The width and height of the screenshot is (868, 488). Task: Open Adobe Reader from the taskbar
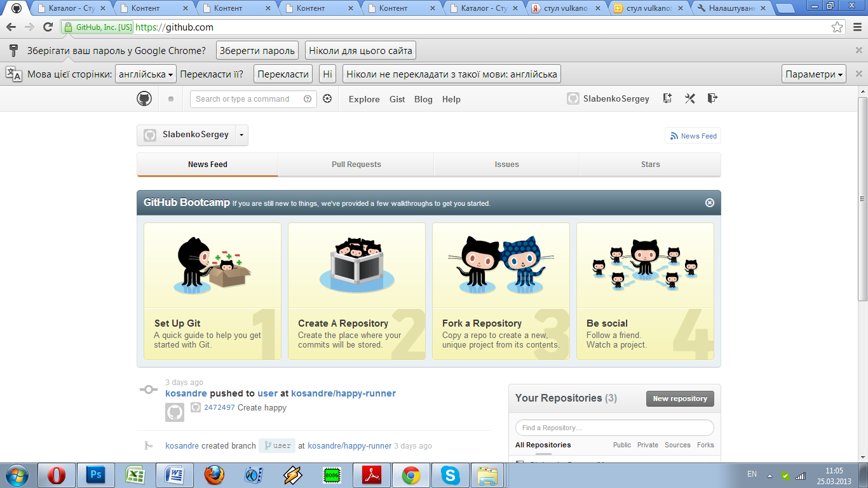(372, 475)
